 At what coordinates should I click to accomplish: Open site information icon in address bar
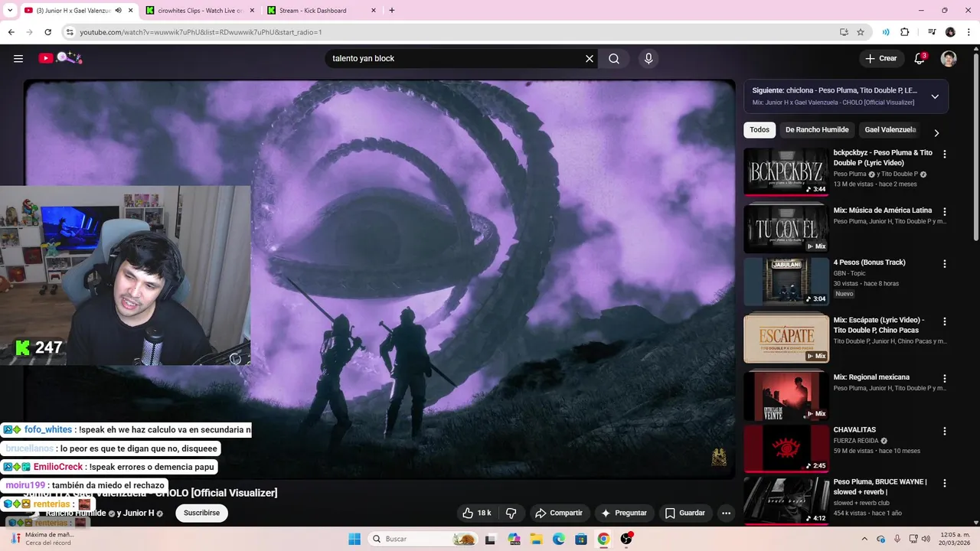pos(69,32)
